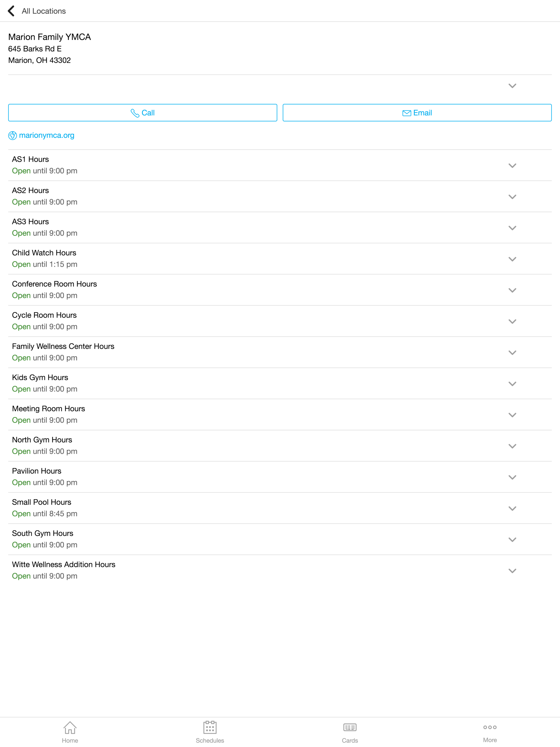Viewport: 560px width, 747px height.
Task: Expand AS1 Hours details
Action: click(512, 165)
